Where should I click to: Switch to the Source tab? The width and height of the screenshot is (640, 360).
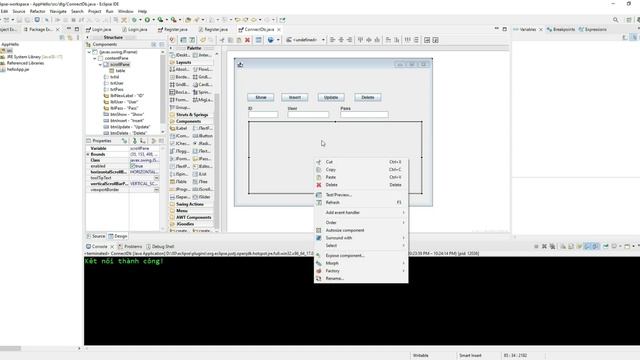pyautogui.click(x=96, y=236)
